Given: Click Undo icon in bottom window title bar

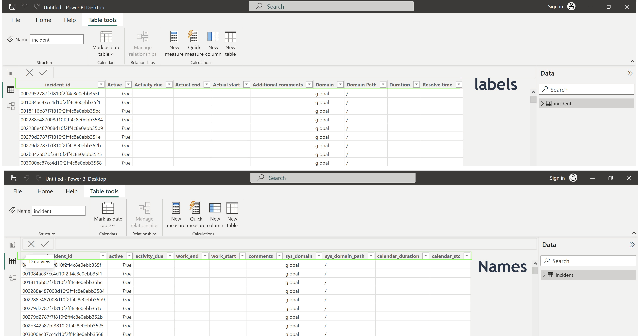Looking at the screenshot, I should [x=26, y=178].
